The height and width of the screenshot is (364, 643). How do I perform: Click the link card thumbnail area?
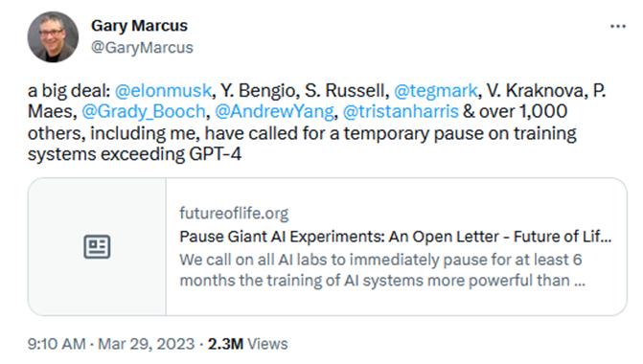pos(97,247)
